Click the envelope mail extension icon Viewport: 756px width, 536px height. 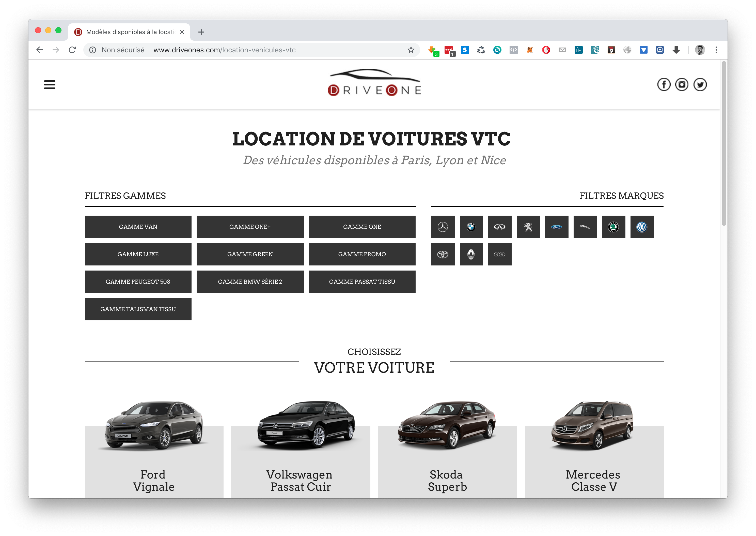[x=562, y=50]
